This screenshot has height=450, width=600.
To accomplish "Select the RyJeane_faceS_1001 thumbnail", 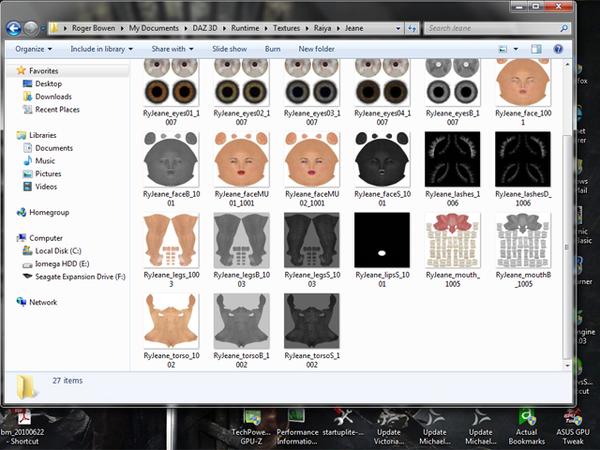I will coord(382,159).
